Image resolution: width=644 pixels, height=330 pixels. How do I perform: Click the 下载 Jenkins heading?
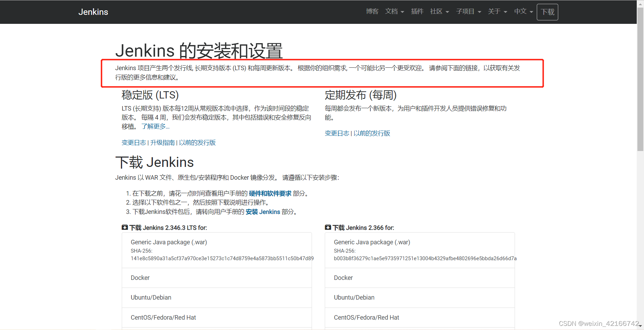(154, 162)
